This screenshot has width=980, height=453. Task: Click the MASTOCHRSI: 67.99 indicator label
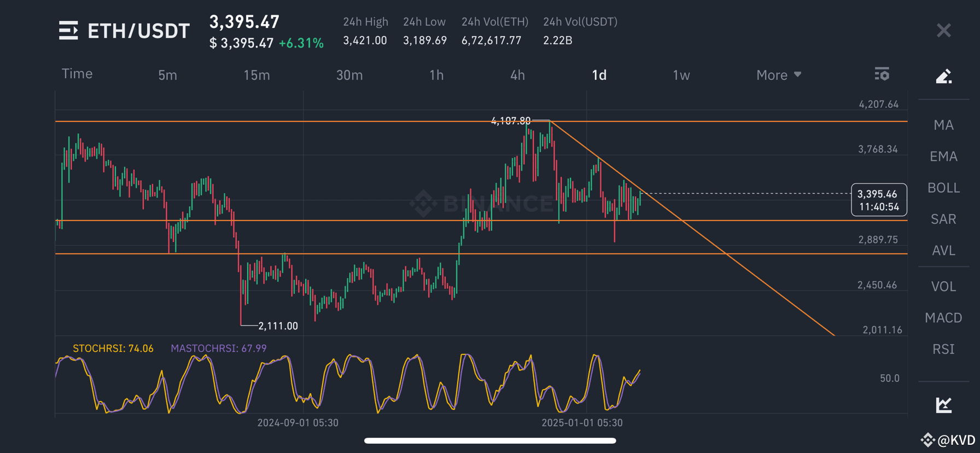[219, 349]
